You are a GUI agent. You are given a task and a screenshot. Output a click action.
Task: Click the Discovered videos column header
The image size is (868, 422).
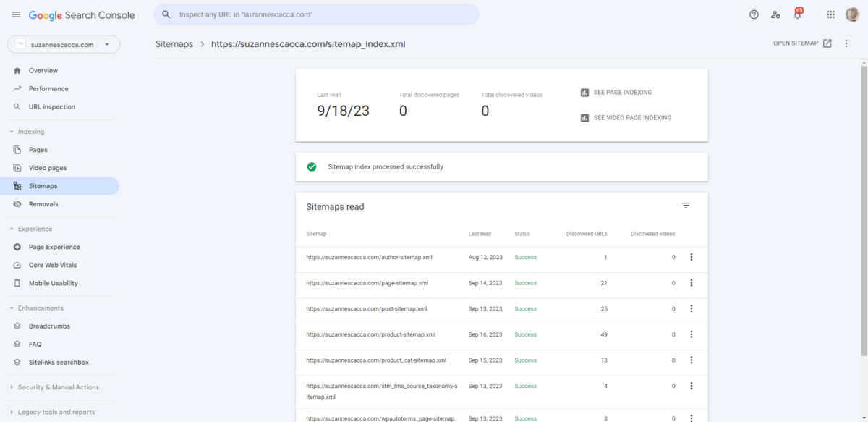click(653, 234)
